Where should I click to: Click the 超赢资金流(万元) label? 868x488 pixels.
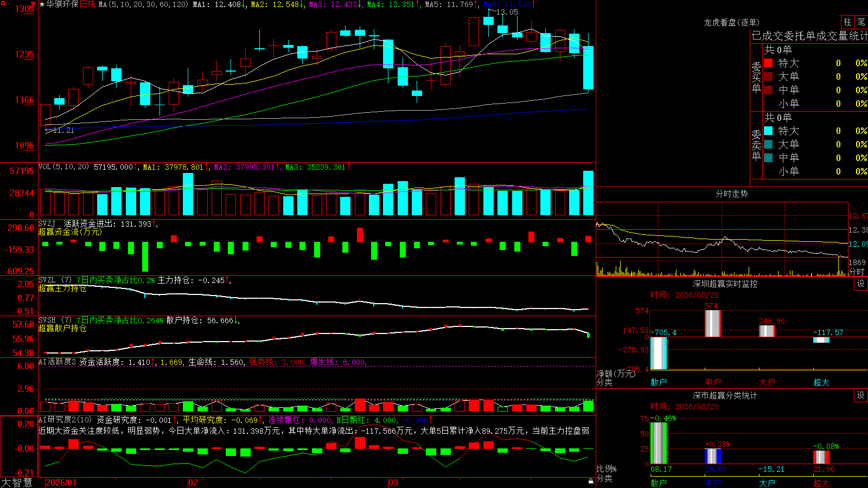tap(70, 232)
